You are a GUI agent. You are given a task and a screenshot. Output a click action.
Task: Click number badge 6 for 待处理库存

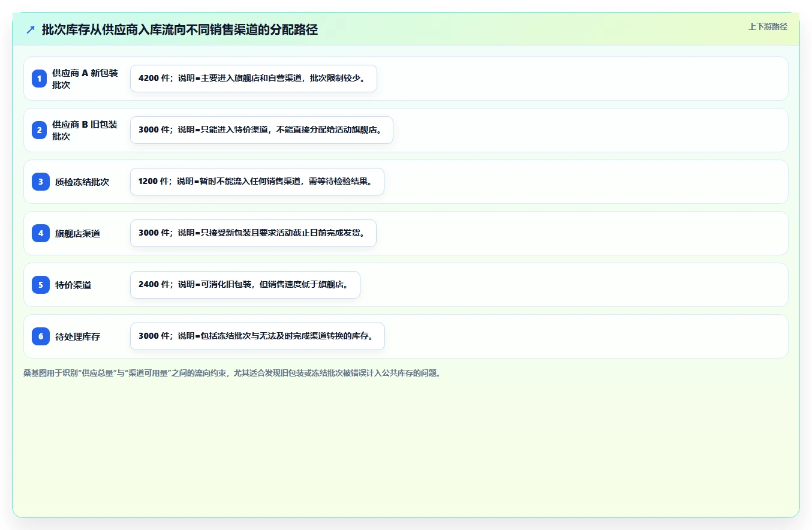tap(40, 336)
